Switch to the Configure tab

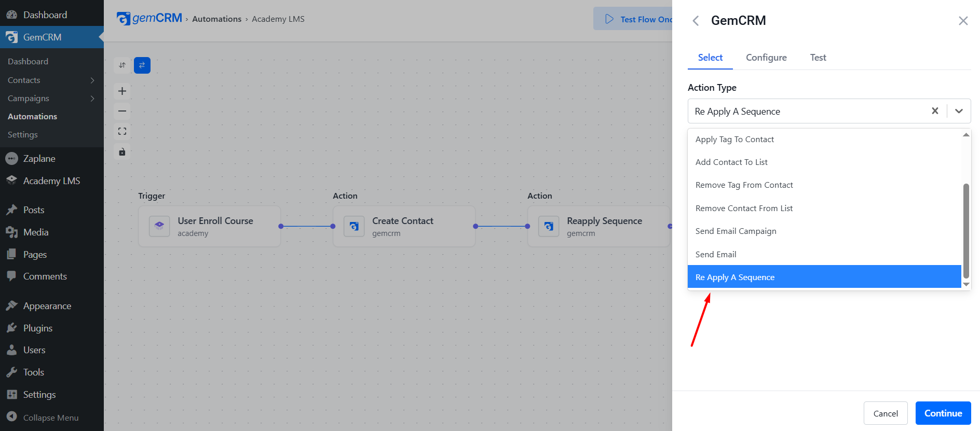tap(766, 58)
